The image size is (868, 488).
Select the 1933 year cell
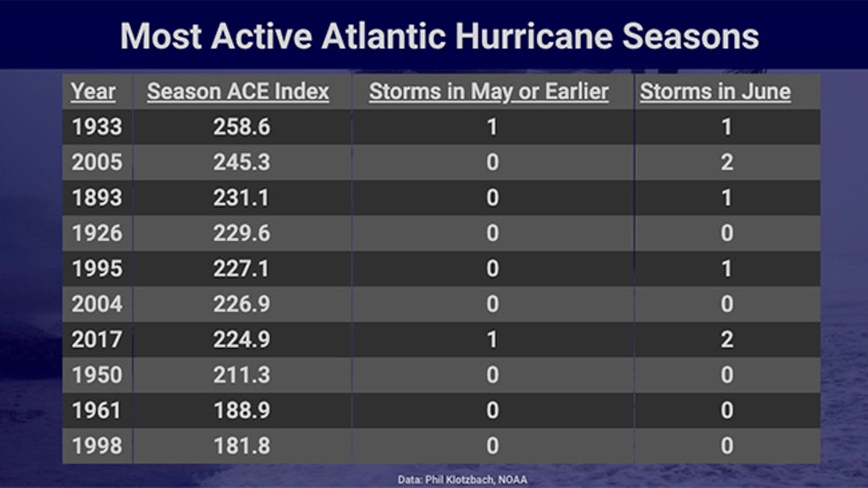97,127
